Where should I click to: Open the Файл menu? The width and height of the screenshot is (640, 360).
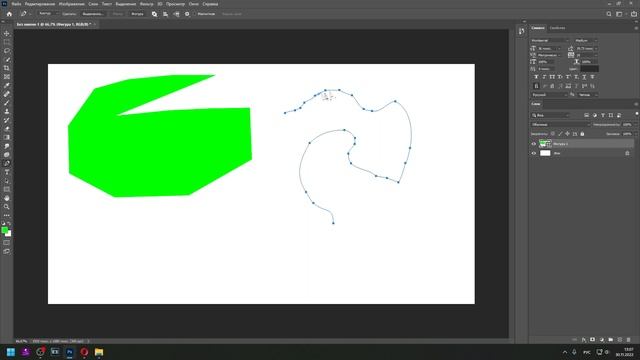(x=16, y=4)
